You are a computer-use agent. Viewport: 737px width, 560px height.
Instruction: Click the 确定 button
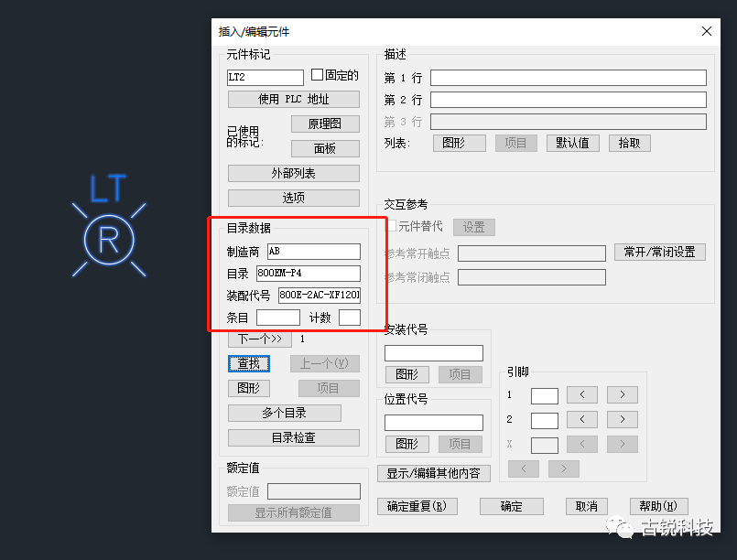click(x=512, y=506)
